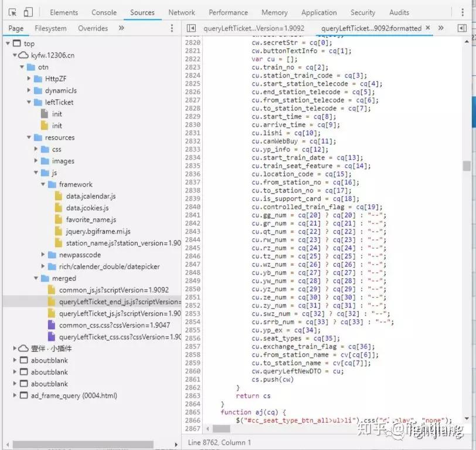Open the Performance panel
Viewport: 476px width, 450px height.
(x=228, y=12)
